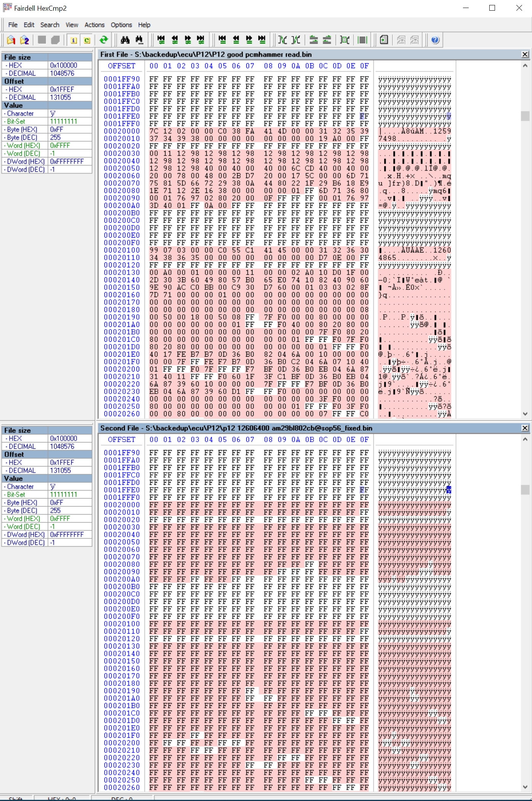Image resolution: width=532 pixels, height=801 pixels.
Task: Click top panel DWord (HEX) value 0xFFFFFFFF
Action: (x=70, y=161)
